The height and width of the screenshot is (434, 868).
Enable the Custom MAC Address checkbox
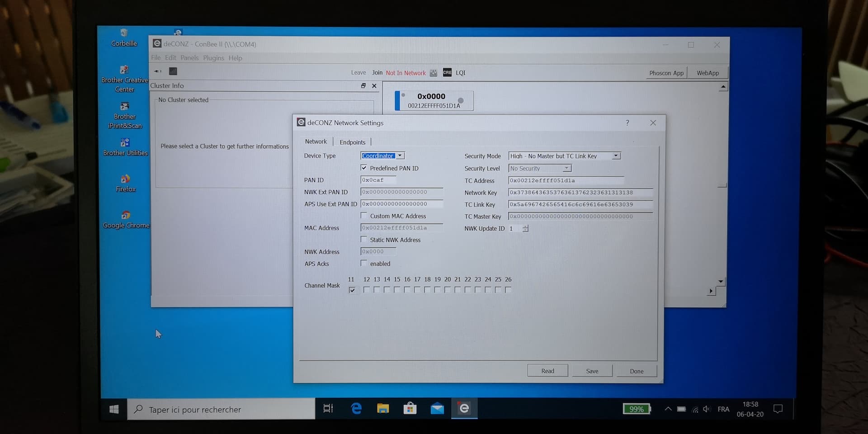pyautogui.click(x=364, y=216)
